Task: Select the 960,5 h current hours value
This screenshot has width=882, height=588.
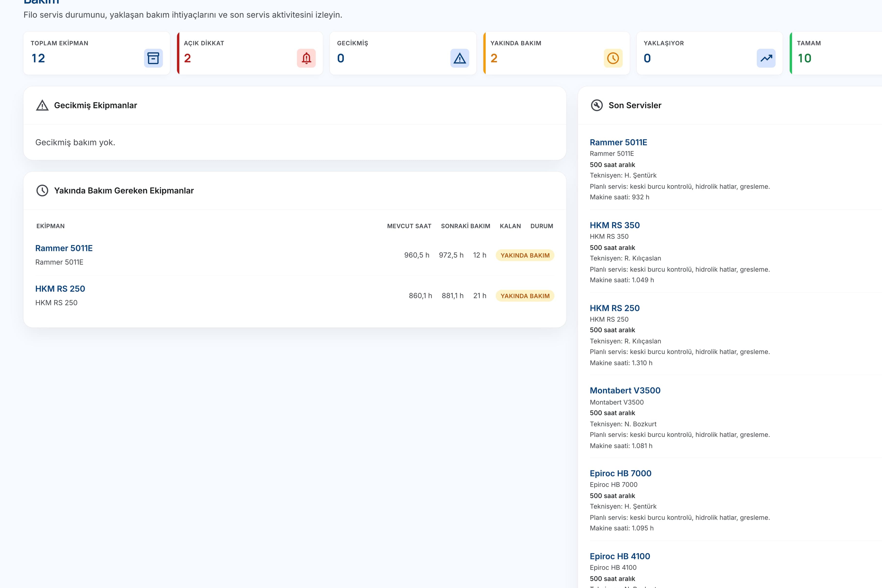Action: (417, 255)
